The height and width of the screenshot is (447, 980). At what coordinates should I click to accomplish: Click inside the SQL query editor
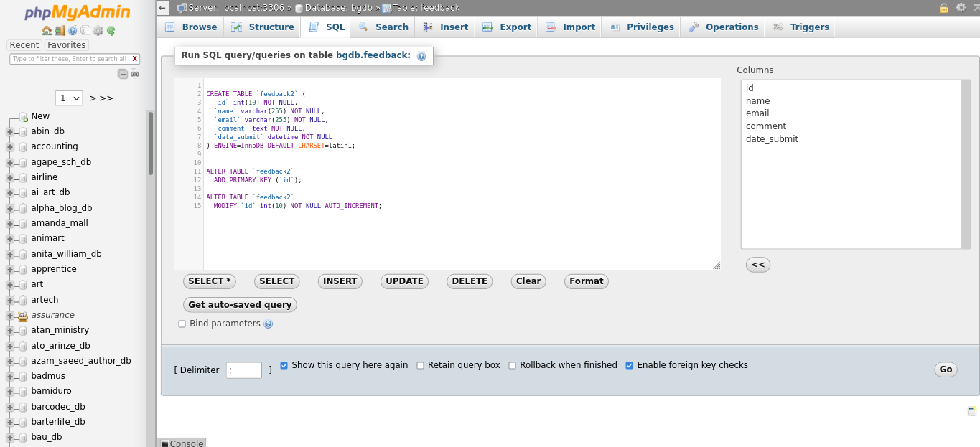(447, 174)
